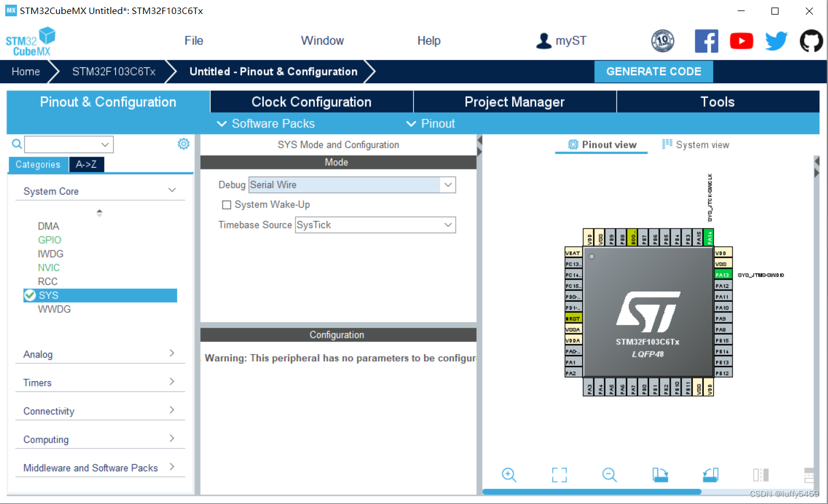Open the categories settings gear icon

coord(184,143)
